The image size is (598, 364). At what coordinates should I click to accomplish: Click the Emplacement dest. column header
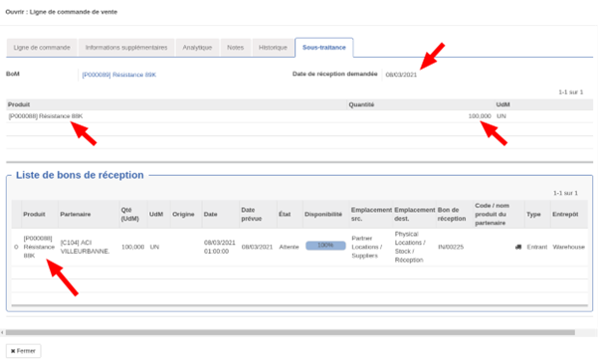[x=415, y=214]
